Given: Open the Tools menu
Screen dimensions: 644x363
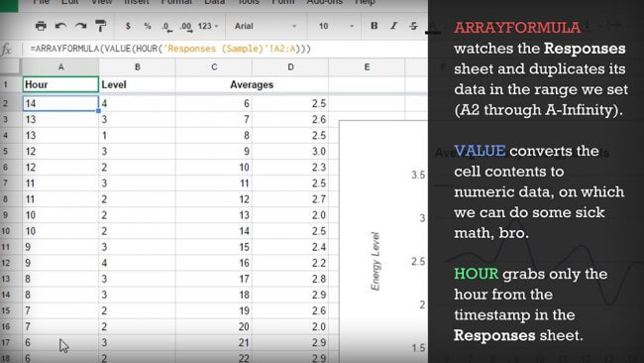Looking at the screenshot, I should coord(249,2).
